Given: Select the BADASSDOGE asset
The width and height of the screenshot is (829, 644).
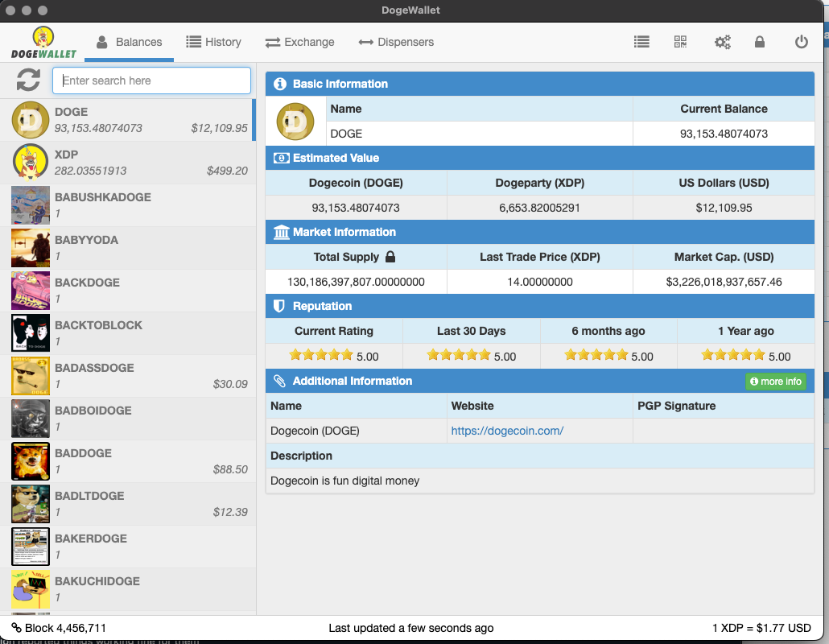Looking at the screenshot, I should click(128, 376).
